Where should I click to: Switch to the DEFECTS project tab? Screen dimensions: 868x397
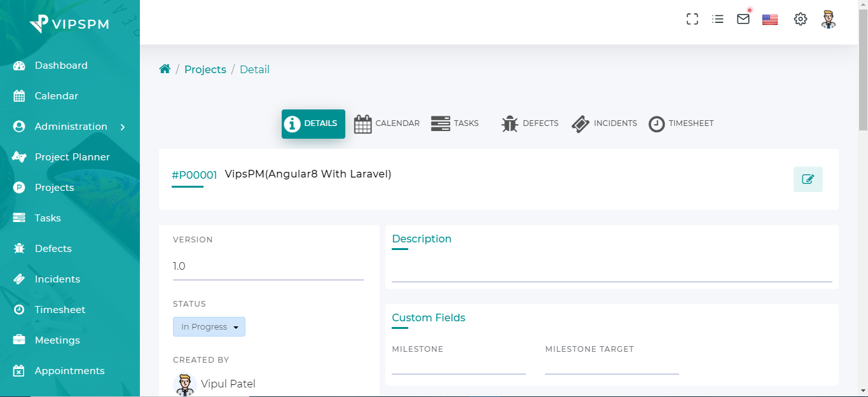click(530, 123)
